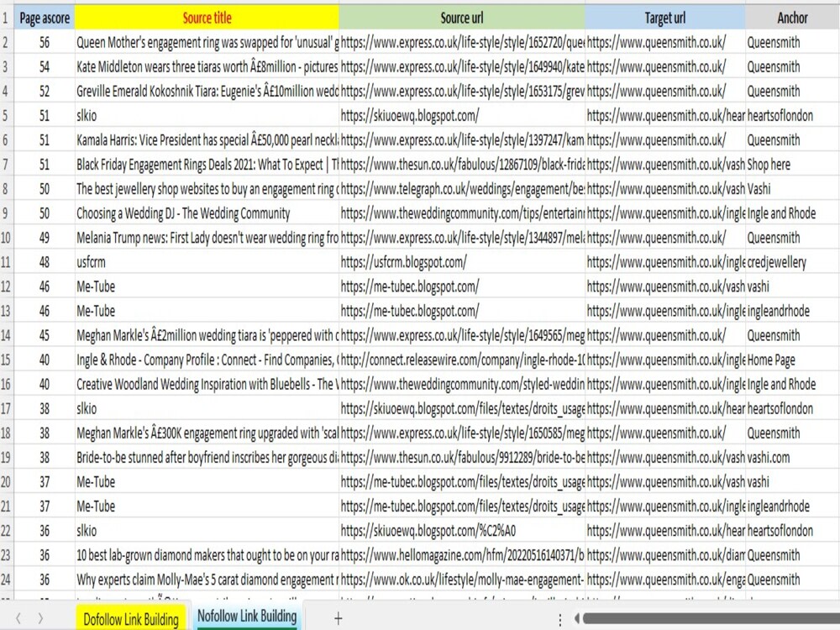Go to next sheet with right arrow

(40, 619)
